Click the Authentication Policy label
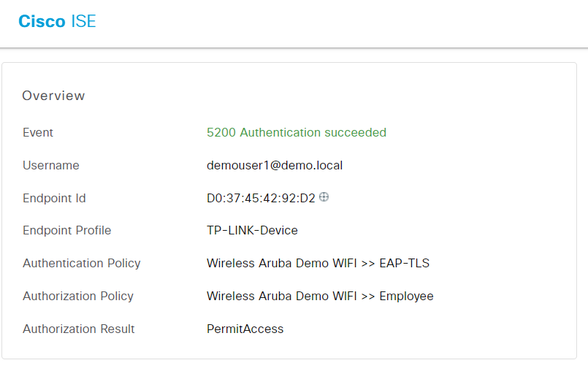 [82, 264]
